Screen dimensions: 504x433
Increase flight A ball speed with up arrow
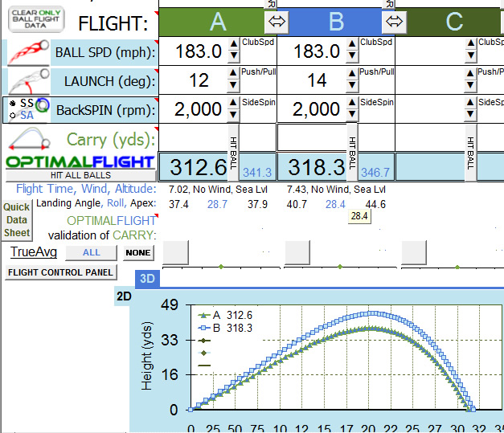point(234,43)
